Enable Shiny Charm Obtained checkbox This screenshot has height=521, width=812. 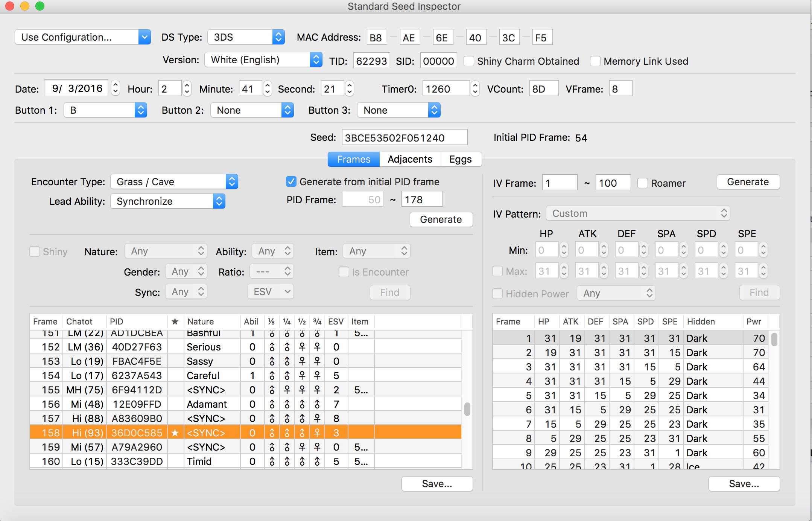click(x=469, y=61)
